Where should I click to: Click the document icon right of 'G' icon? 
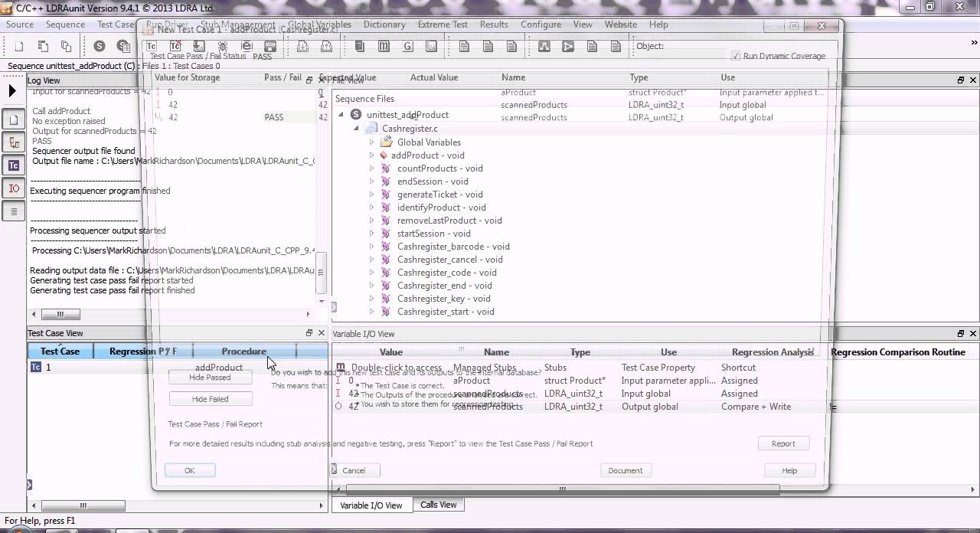(431, 46)
